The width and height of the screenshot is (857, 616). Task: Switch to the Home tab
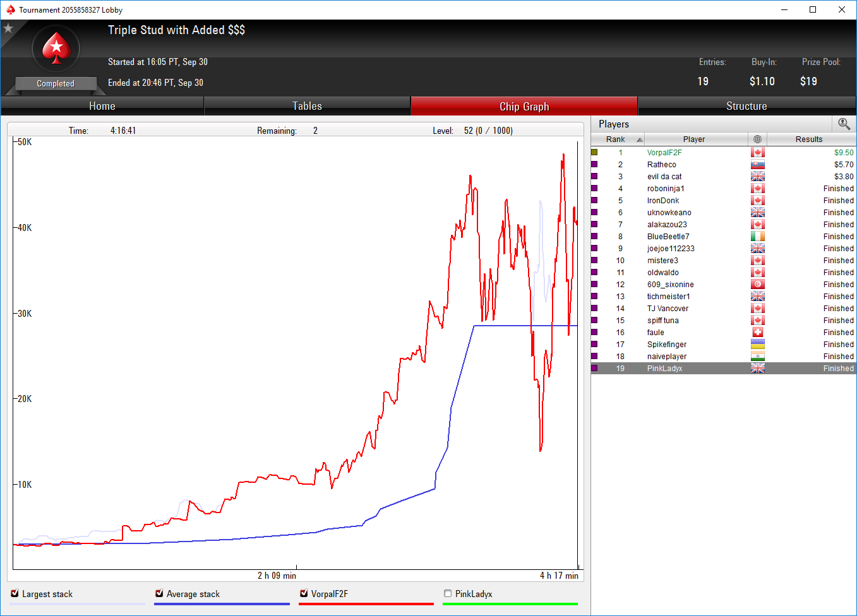[x=102, y=106]
